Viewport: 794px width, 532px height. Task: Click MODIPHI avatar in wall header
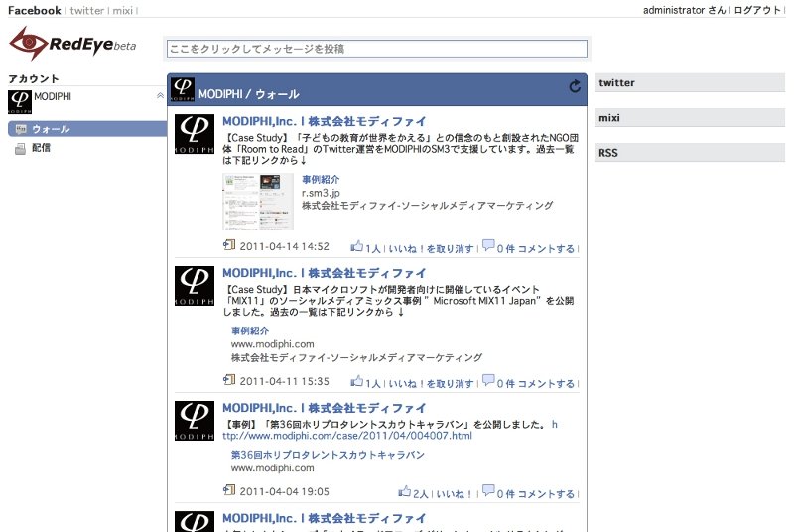coord(183,89)
